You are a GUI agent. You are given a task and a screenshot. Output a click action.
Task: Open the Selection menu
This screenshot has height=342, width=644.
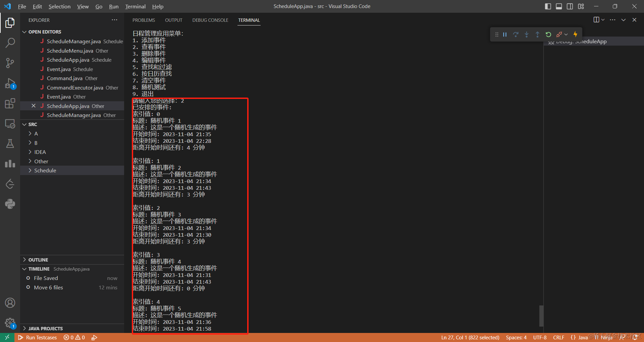point(59,6)
